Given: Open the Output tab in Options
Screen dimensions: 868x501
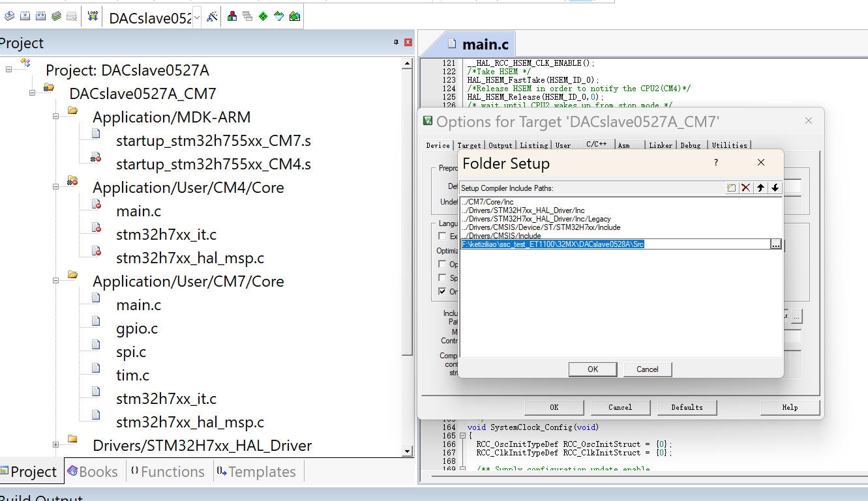Looking at the screenshot, I should 501,145.
